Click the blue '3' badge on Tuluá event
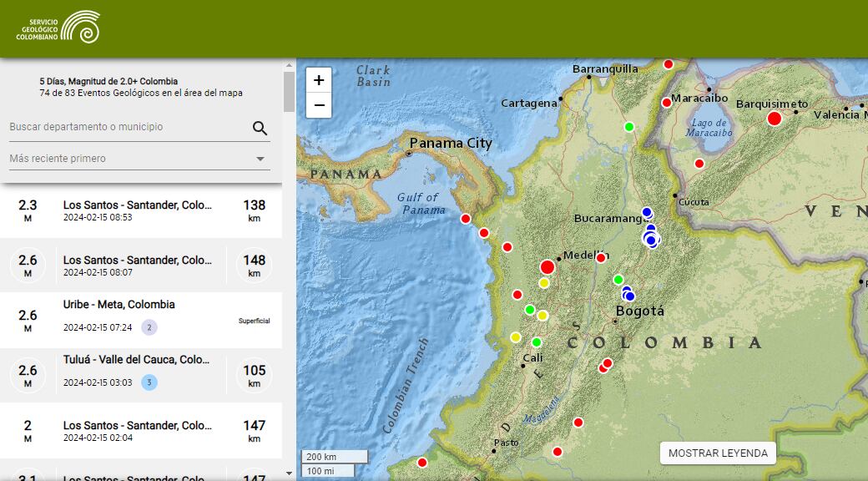This screenshot has height=481, width=868. pyautogui.click(x=149, y=382)
